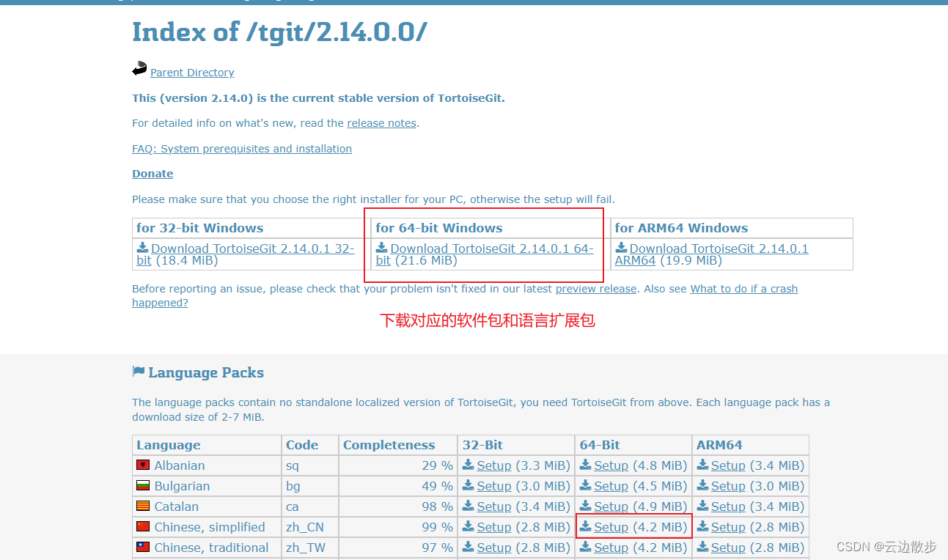Click the 'Index of /tgit/2.14.0.0/' heading

click(x=279, y=32)
